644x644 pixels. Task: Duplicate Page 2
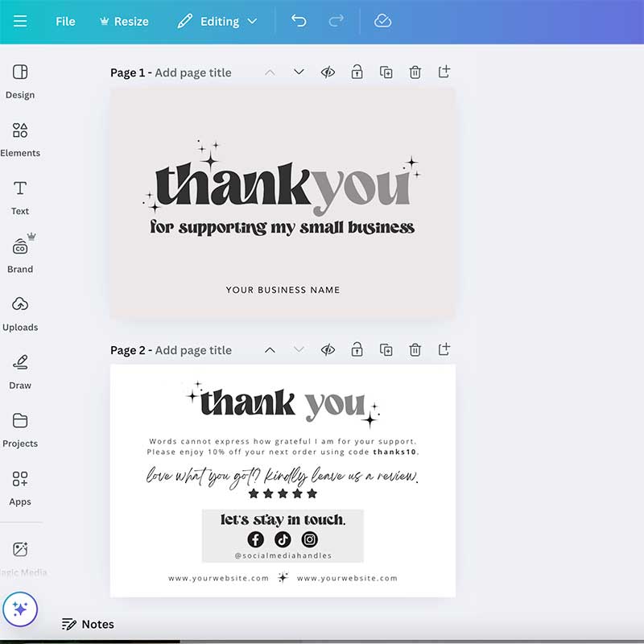(x=386, y=350)
